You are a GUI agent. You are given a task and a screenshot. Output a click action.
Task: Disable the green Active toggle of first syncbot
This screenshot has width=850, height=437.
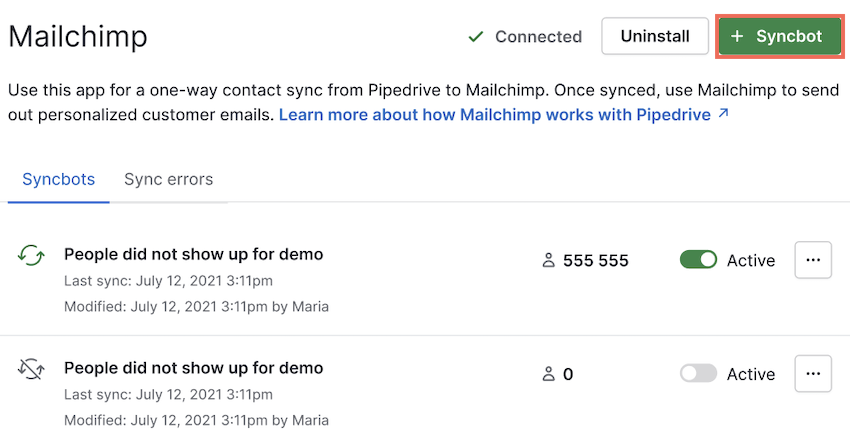pos(698,260)
